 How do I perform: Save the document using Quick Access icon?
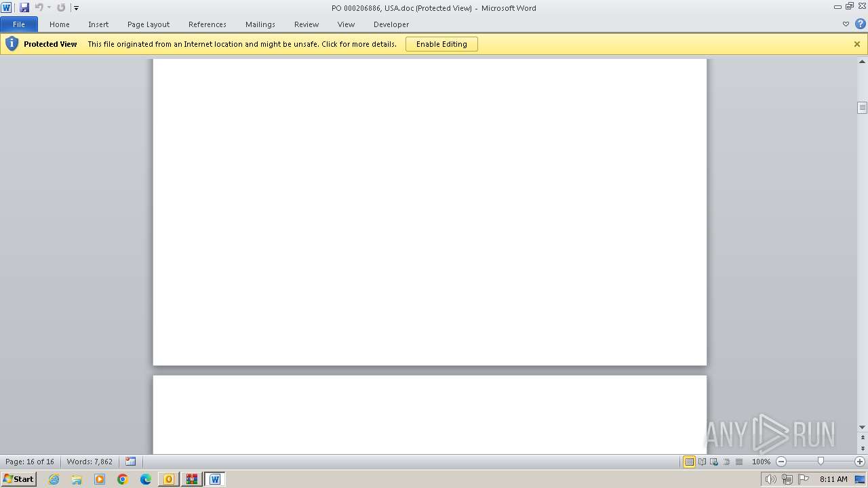[x=24, y=7]
